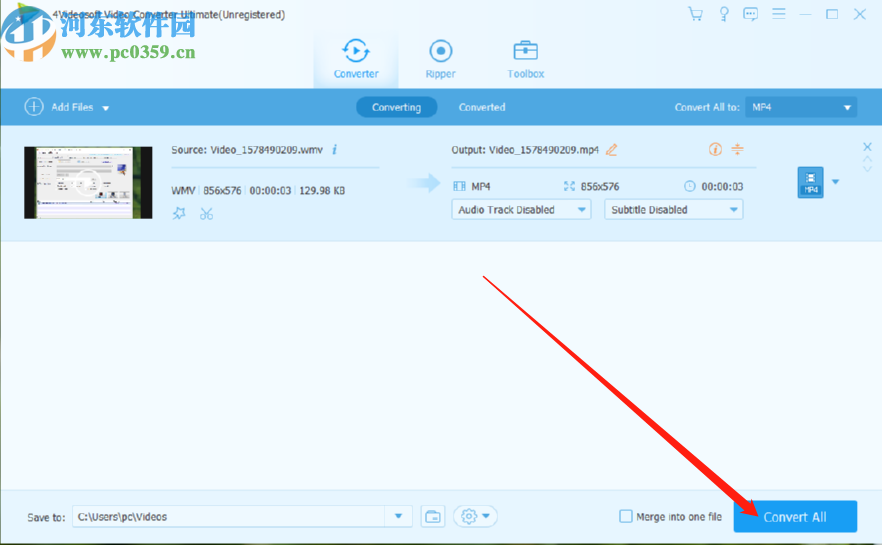
Task: Select the source filename Video_1578490209.wmv text
Action: pos(267,150)
